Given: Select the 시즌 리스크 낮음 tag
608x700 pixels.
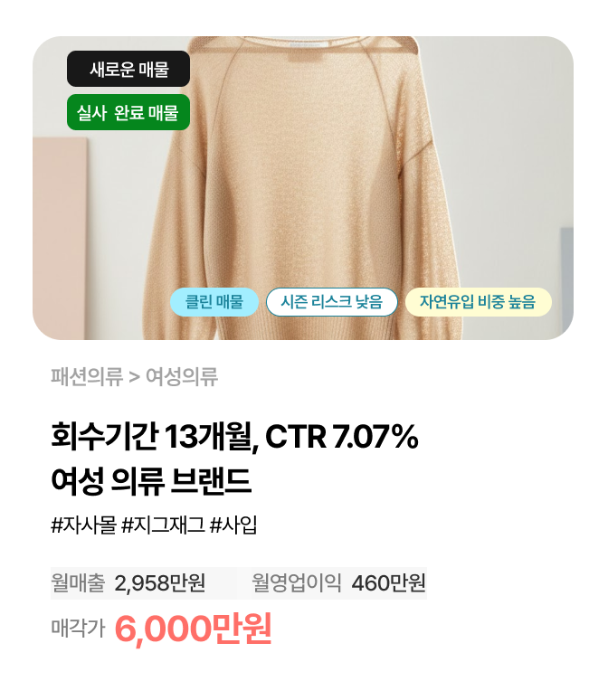Looking at the screenshot, I should click(331, 302).
